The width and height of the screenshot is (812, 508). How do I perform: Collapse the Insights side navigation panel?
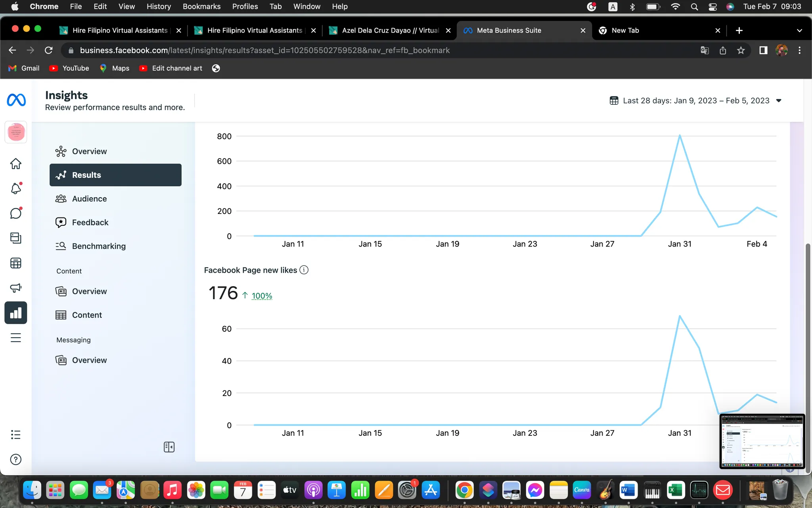pos(169,447)
